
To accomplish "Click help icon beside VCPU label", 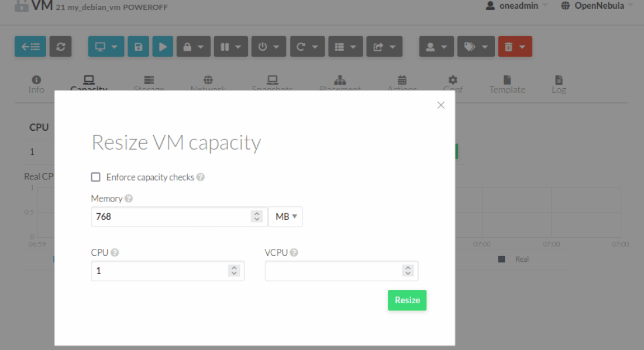I will click(294, 252).
